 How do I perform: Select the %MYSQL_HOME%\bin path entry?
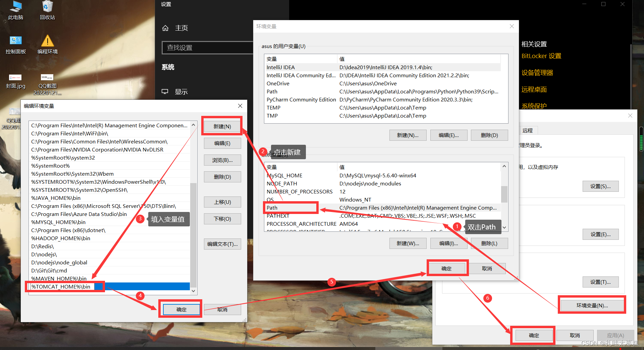point(109,222)
